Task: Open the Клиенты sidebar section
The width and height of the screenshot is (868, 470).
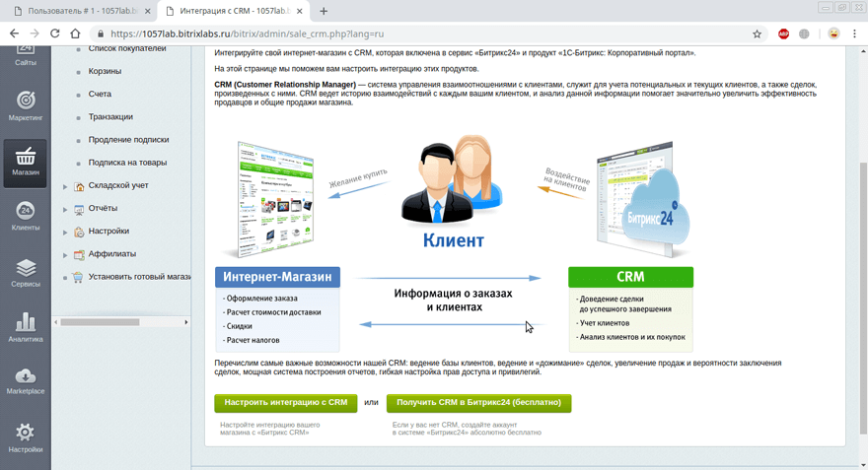Action: click(26, 216)
